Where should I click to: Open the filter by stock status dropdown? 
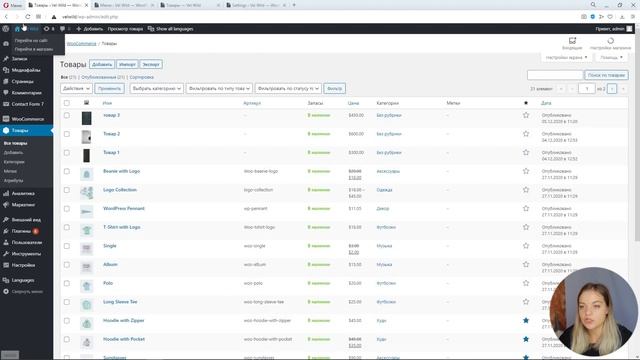(288, 89)
